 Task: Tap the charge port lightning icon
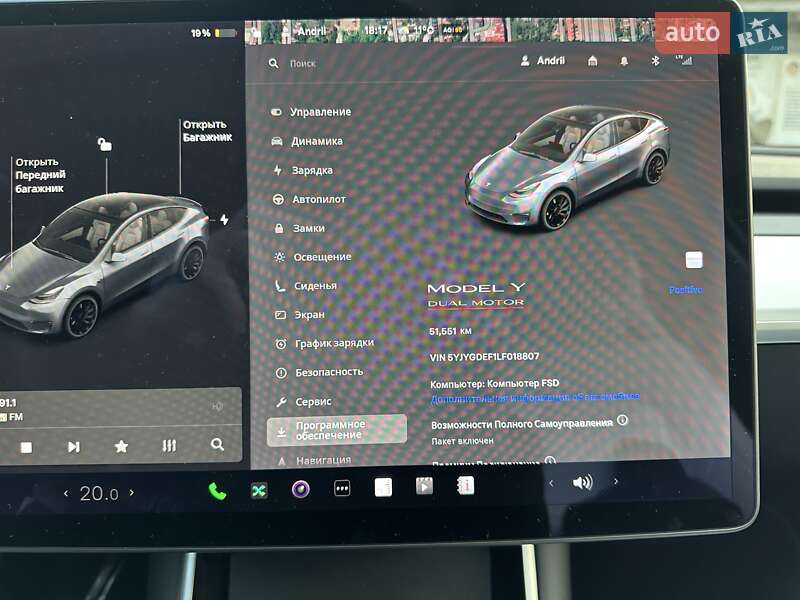(224, 220)
